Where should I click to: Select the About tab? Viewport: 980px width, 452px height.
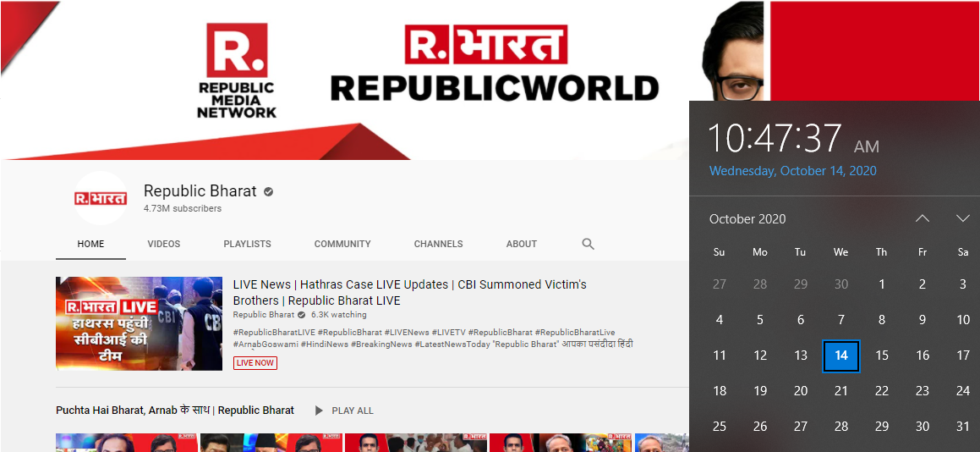[521, 244]
